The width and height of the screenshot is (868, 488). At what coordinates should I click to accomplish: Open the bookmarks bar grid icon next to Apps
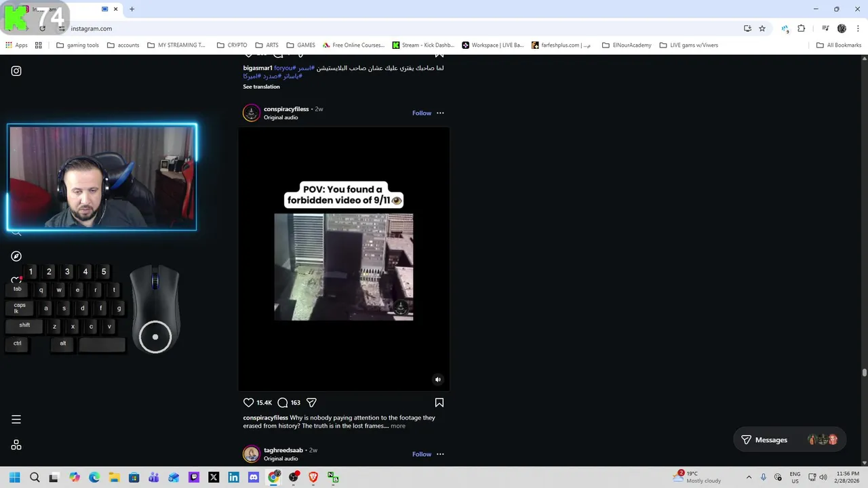pos(39,45)
